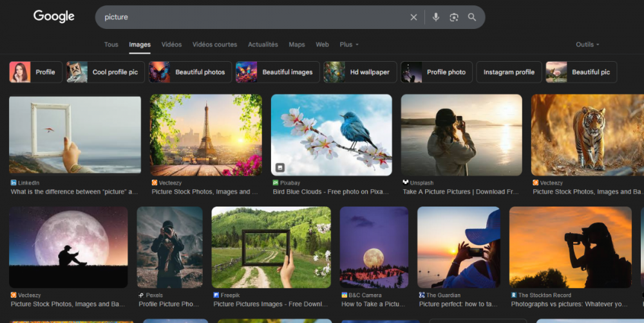Switch to the Actualités tab
Screen dimensions: 644x323
pos(263,44)
